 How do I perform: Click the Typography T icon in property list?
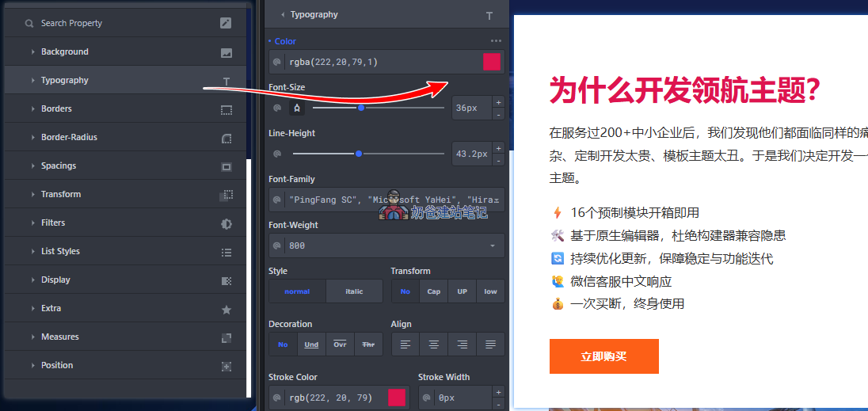226,82
